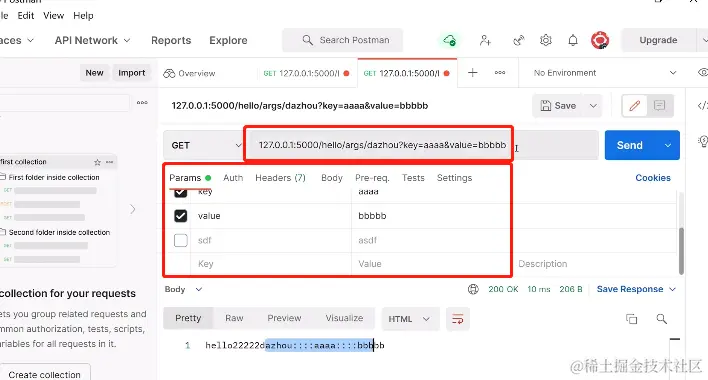Viewport: 708px width, 380px height.
Task: Click the pencil edit icon
Action: (x=634, y=106)
